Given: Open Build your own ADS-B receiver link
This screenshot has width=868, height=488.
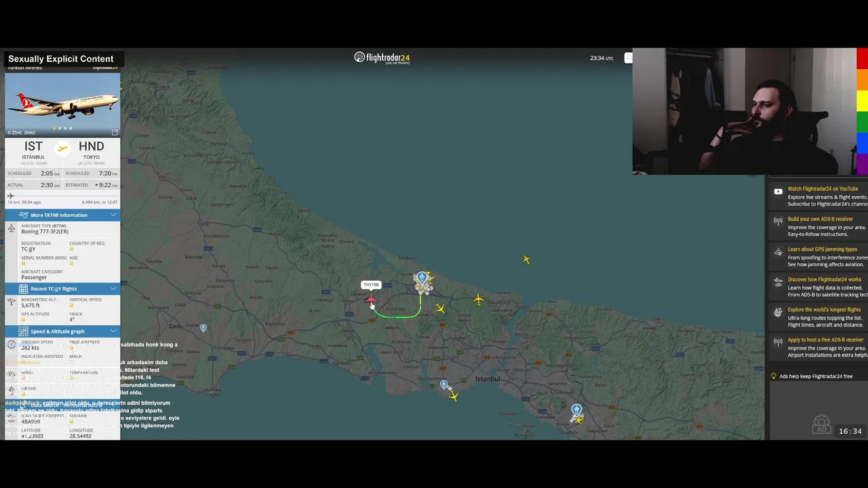Looking at the screenshot, I should 820,219.
